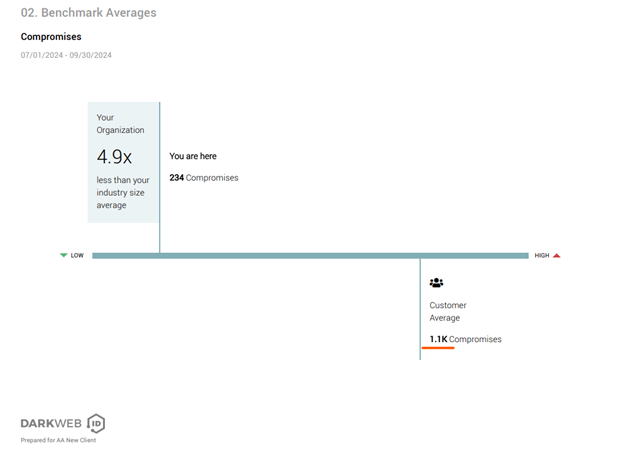Click the horizontal benchmark scale bar
The image size is (624, 450).
click(300, 256)
